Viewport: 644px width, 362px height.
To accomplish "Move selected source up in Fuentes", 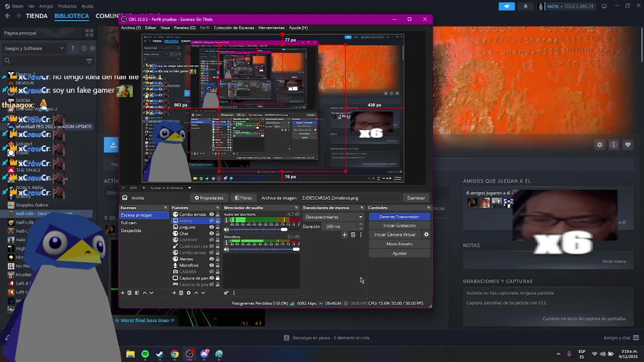I will pos(196,293).
